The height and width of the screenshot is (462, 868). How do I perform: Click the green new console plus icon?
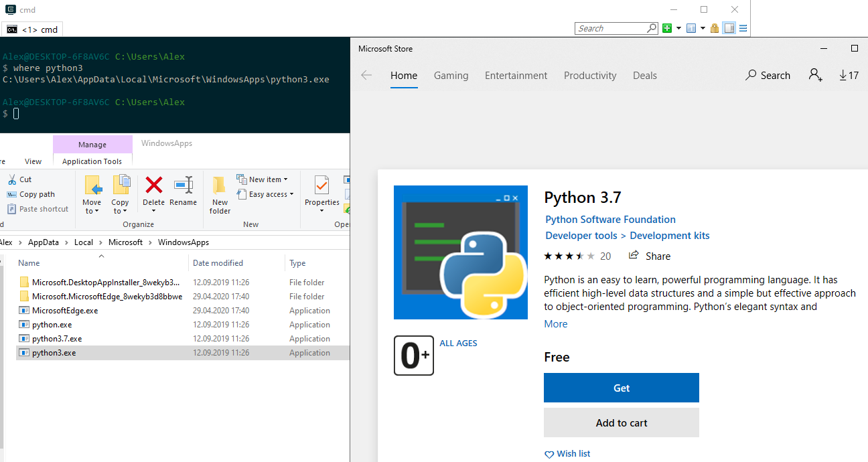[666, 28]
